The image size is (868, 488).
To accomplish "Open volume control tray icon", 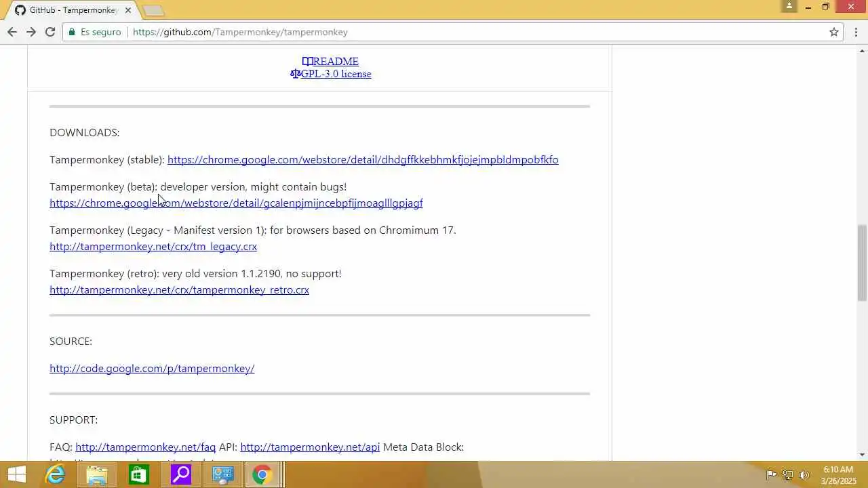I will pos(804,475).
